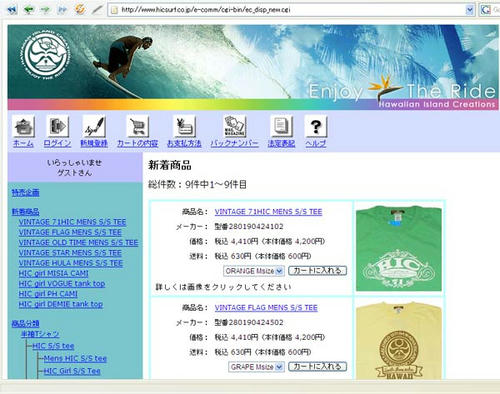
Task: Click the yen payment method icon
Action: [x=184, y=127]
